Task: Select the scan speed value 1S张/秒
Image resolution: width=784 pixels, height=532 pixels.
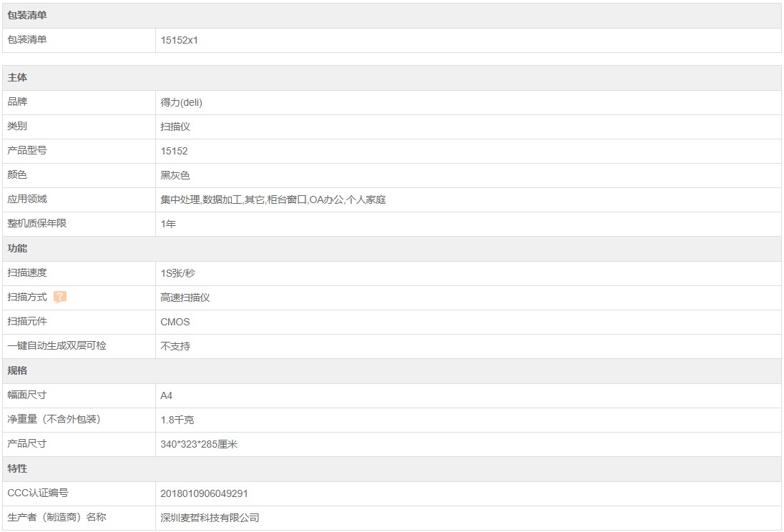Action: [178, 273]
